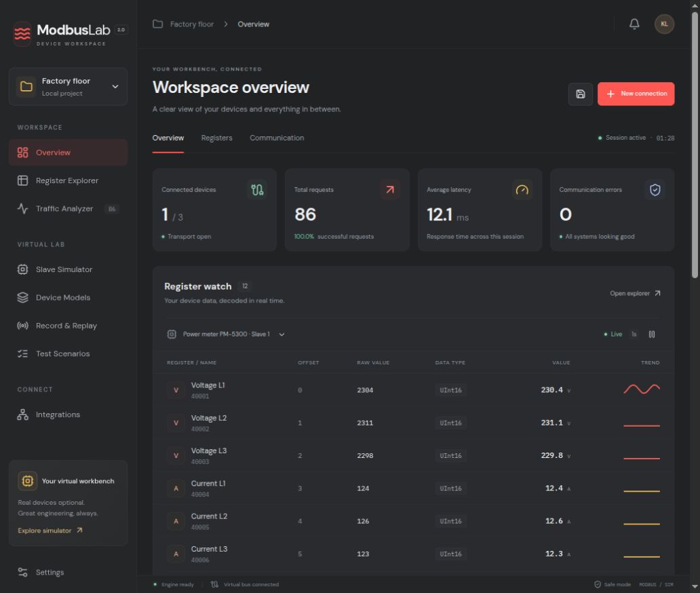Toggle the 1s refresh interval chip
Screen dimensions: 700x593
[x=634, y=334]
